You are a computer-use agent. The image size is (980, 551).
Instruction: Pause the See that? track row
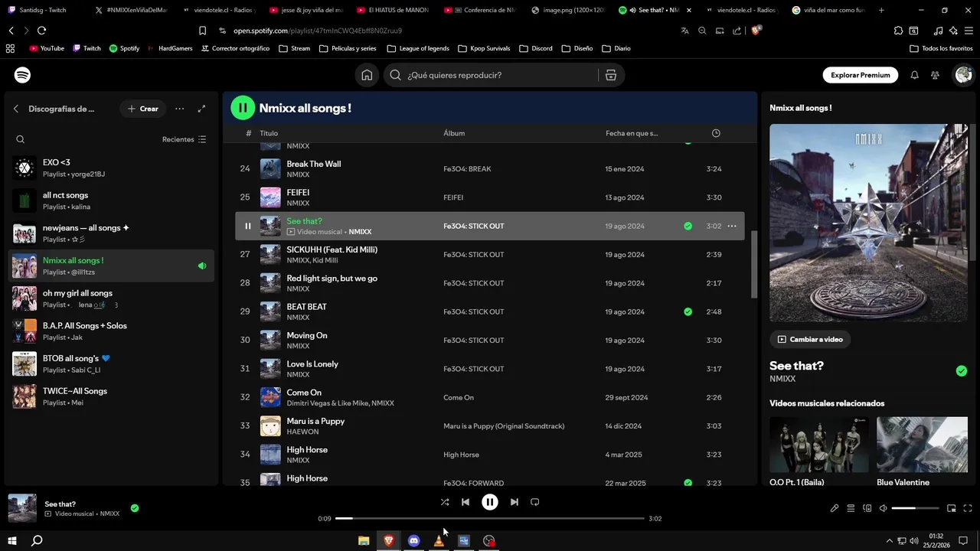(x=247, y=226)
